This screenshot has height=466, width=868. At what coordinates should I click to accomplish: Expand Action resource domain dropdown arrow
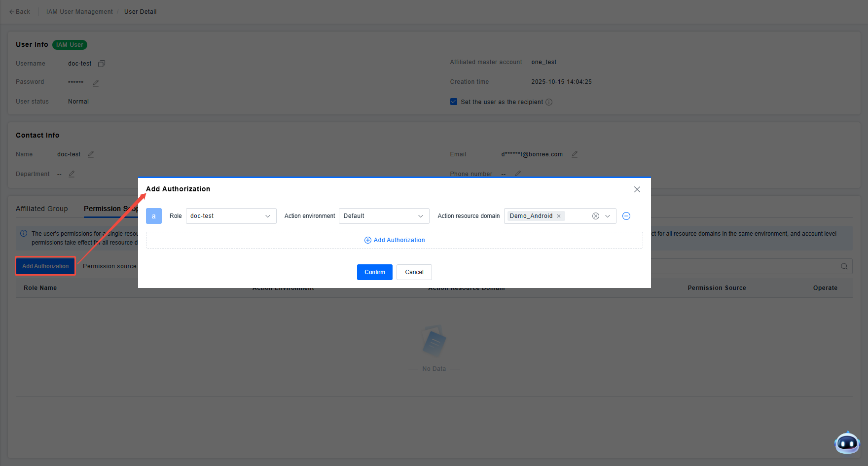608,216
